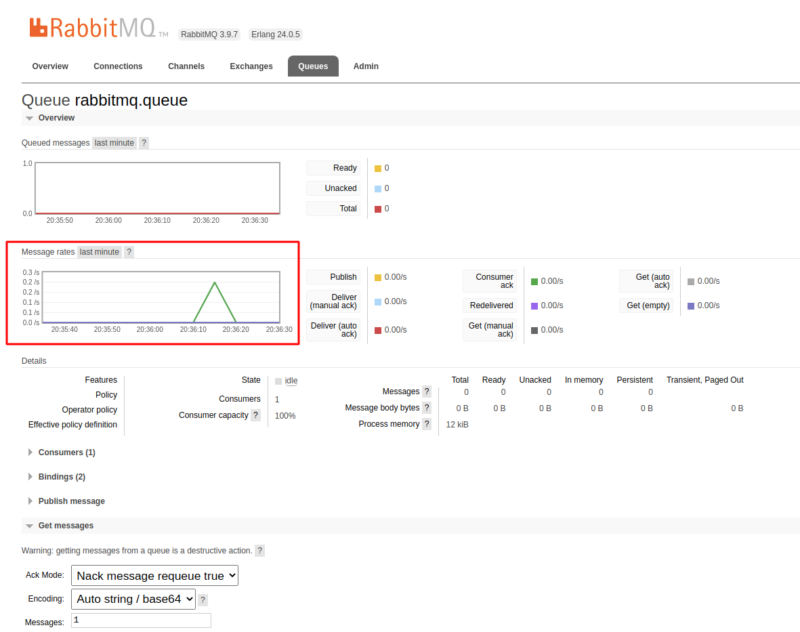800x632 pixels.
Task: Click the RabbitMQ logo
Action: tap(98, 28)
